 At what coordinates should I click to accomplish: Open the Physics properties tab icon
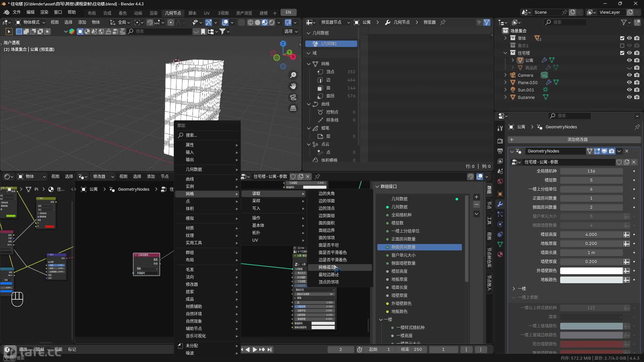pyautogui.click(x=500, y=224)
